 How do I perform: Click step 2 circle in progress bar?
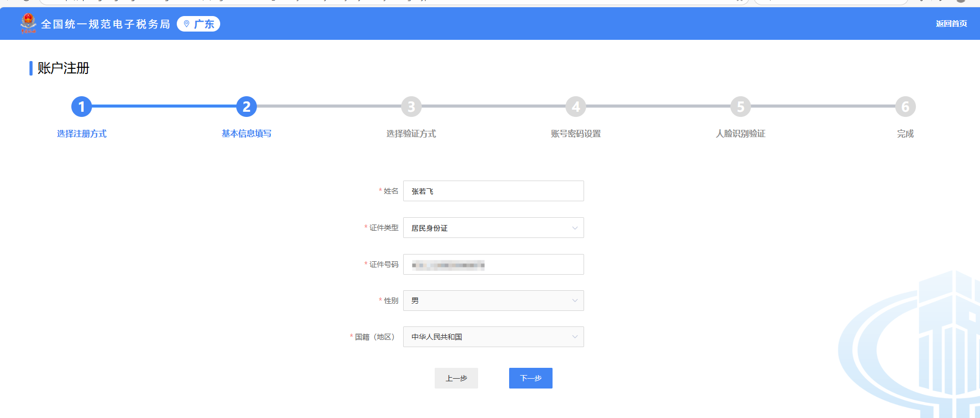[x=247, y=107]
